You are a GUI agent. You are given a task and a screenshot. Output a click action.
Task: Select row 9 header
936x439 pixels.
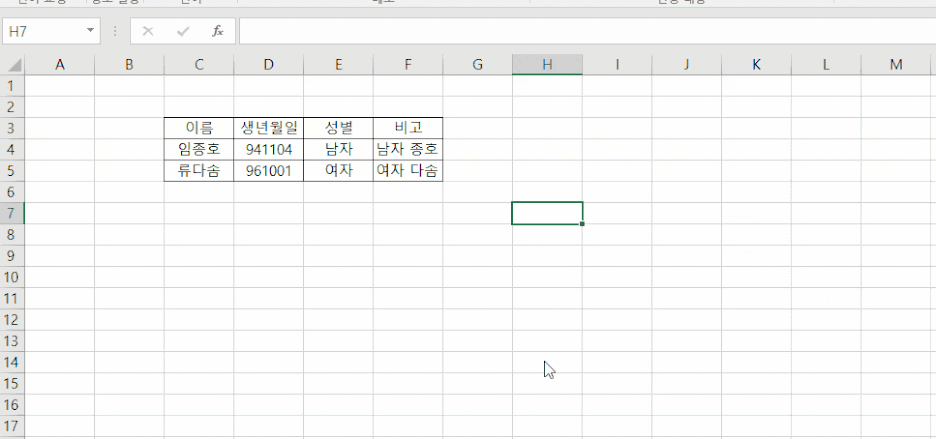[12, 256]
